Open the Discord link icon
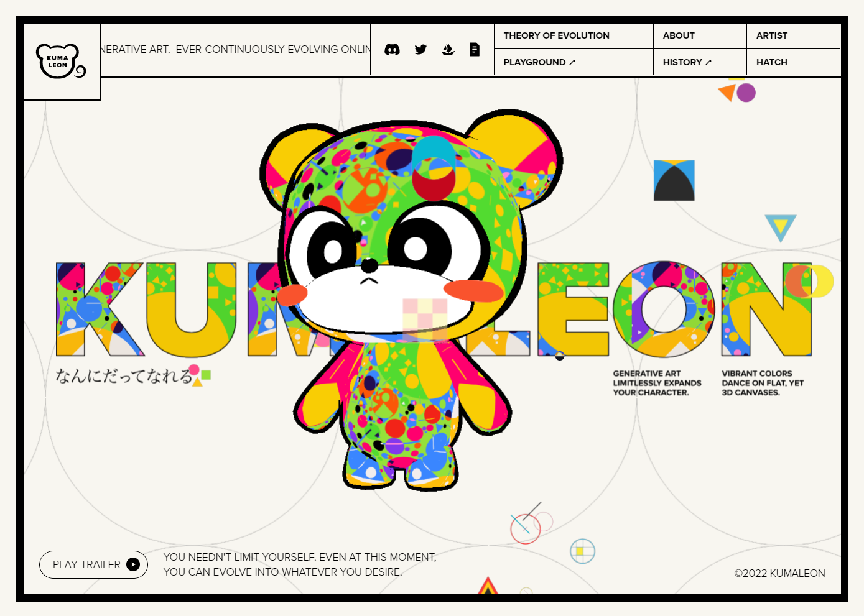 click(x=392, y=50)
